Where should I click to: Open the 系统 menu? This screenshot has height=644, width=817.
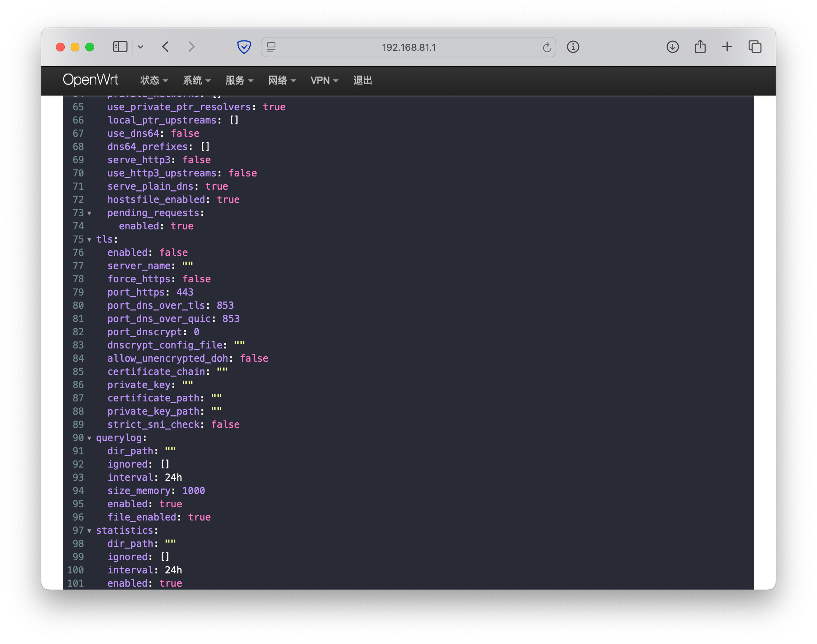196,80
